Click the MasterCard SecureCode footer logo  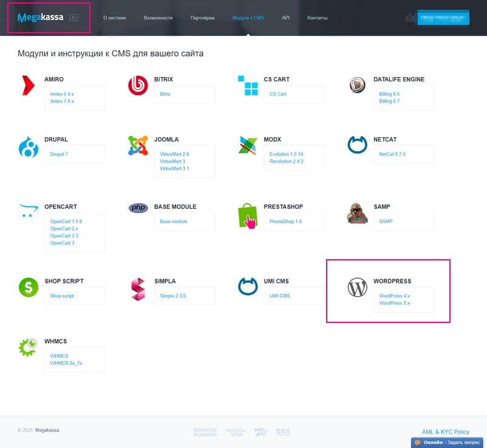coord(205,432)
